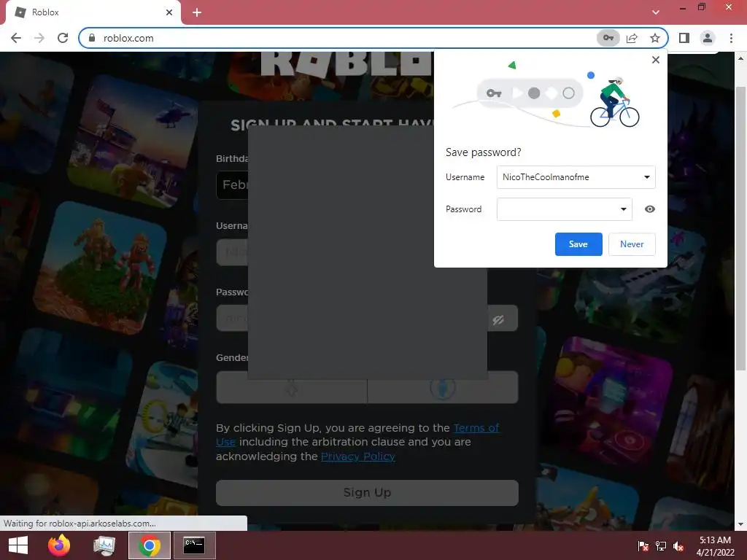Show password with the eye icon
The width and height of the screenshot is (747, 560).
650,209
